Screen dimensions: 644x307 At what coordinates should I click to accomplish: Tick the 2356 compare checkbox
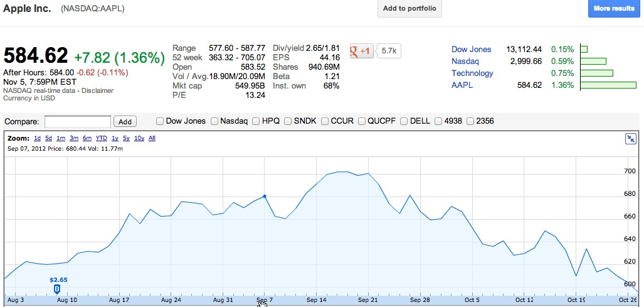[470, 121]
